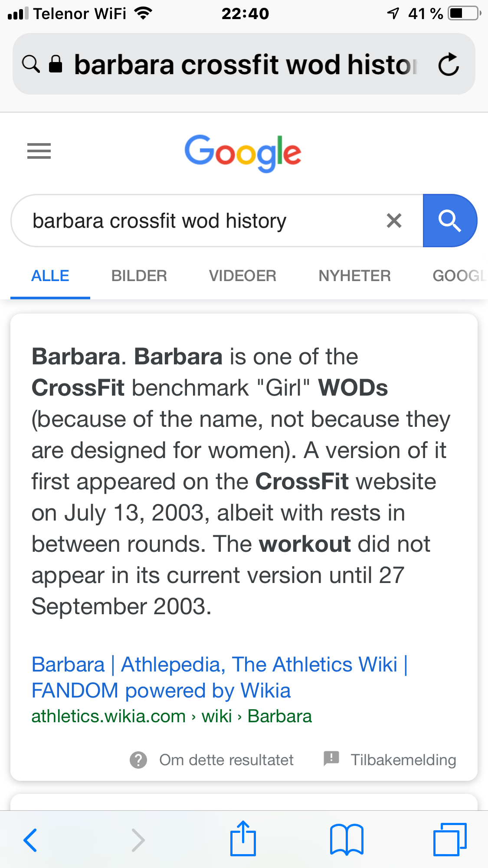Switch to the BILDER tab
The height and width of the screenshot is (868, 488).
139,276
